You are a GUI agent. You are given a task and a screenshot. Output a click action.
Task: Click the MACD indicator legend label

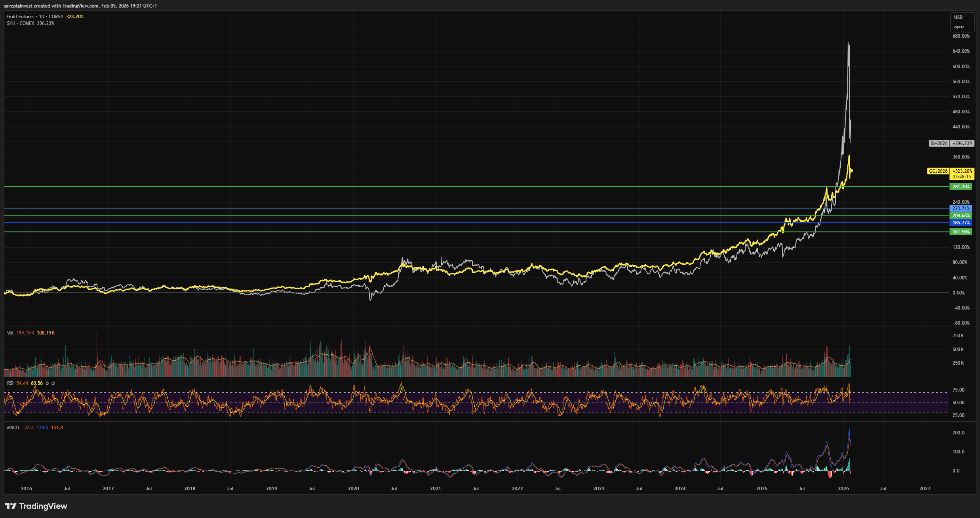coord(13,428)
